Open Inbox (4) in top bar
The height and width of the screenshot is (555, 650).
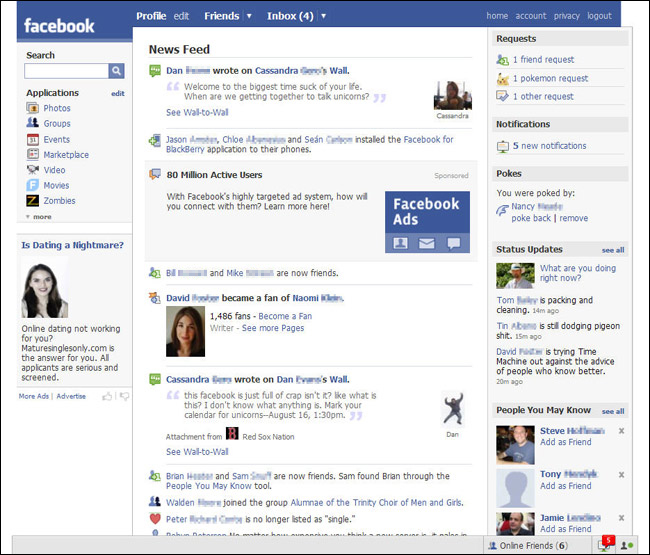pyautogui.click(x=290, y=16)
